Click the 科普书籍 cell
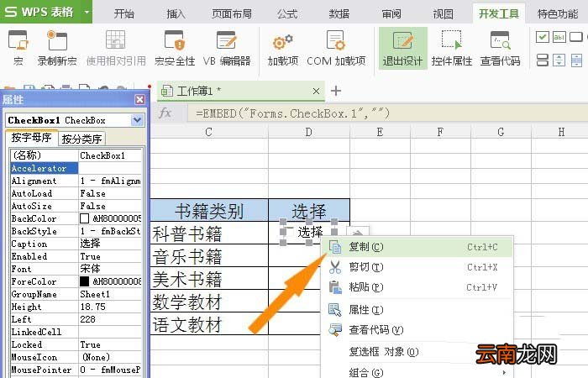This screenshot has width=588, height=378. point(209,234)
